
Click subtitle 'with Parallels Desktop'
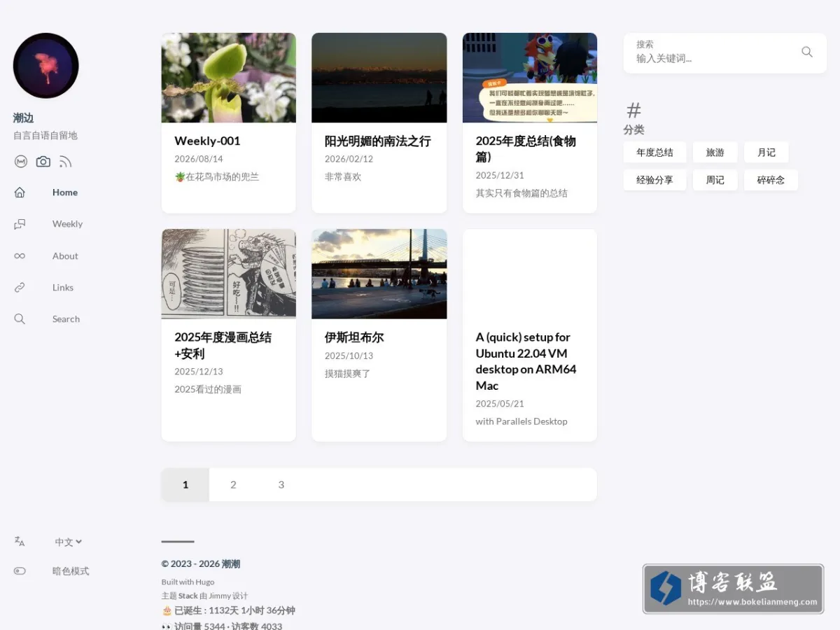tap(521, 421)
